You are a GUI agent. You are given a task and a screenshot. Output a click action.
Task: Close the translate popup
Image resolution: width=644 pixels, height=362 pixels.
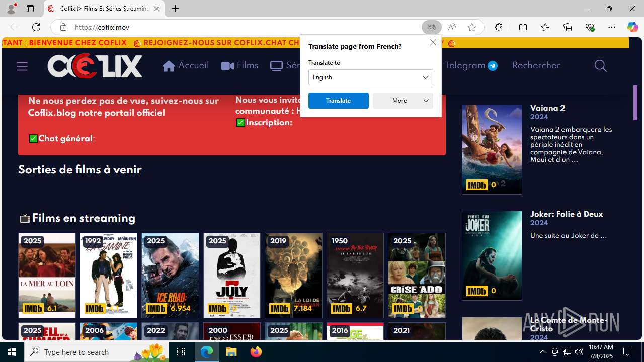tap(433, 42)
